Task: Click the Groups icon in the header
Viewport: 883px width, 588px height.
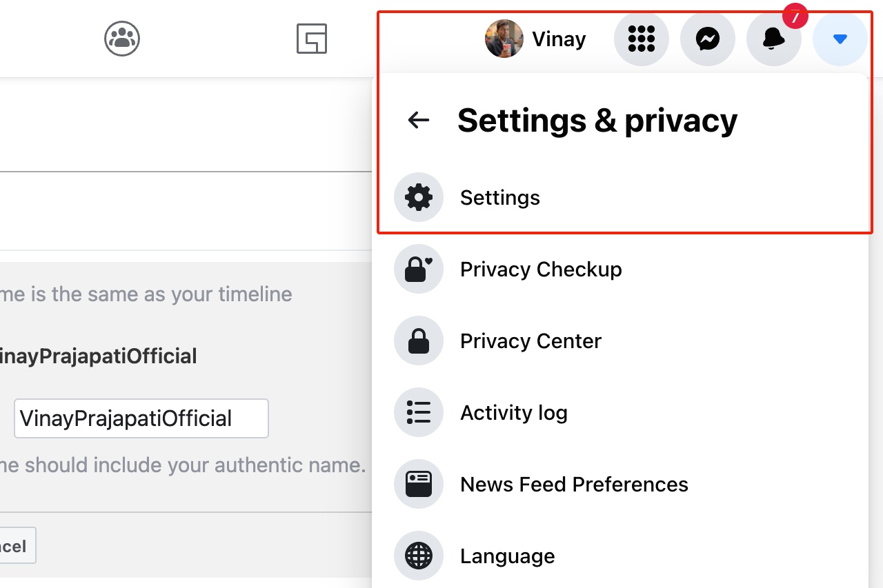Action: tap(122, 39)
